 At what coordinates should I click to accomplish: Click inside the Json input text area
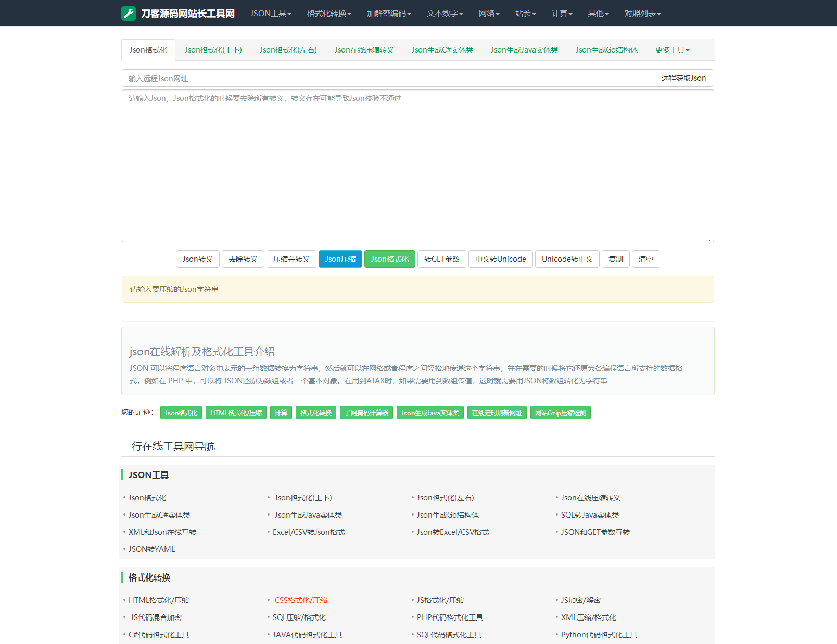418,166
